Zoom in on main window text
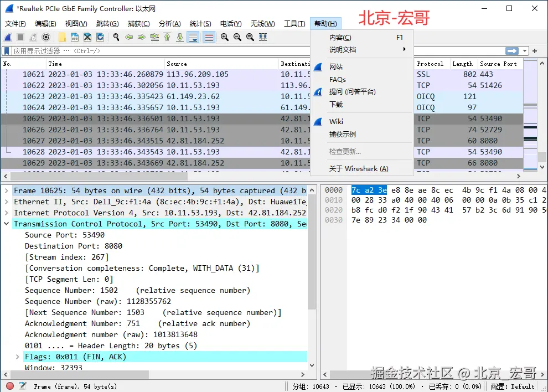The width and height of the screenshot is (548, 392). (225, 37)
